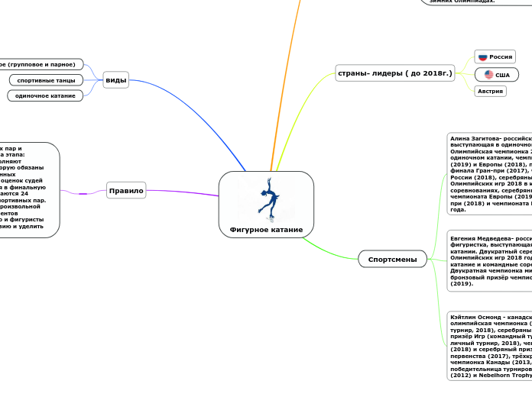Click the figure skater image in central node
Viewport: 532px width, 397px height.
(266, 199)
